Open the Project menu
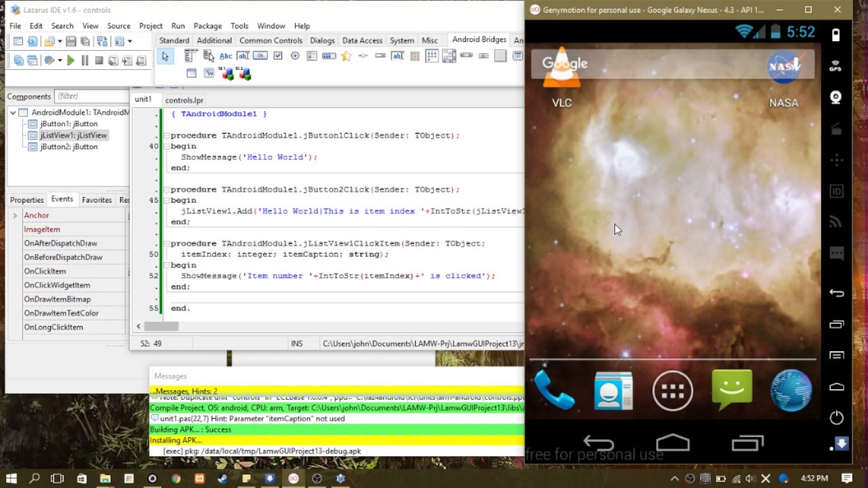 [x=151, y=26]
